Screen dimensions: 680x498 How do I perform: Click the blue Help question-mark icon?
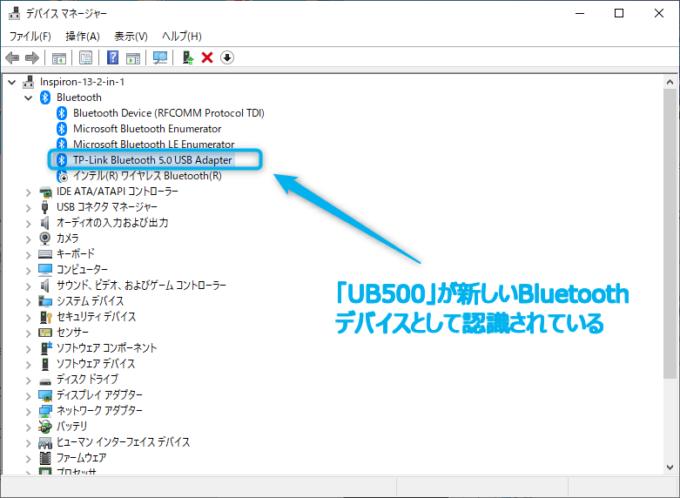coord(112,57)
